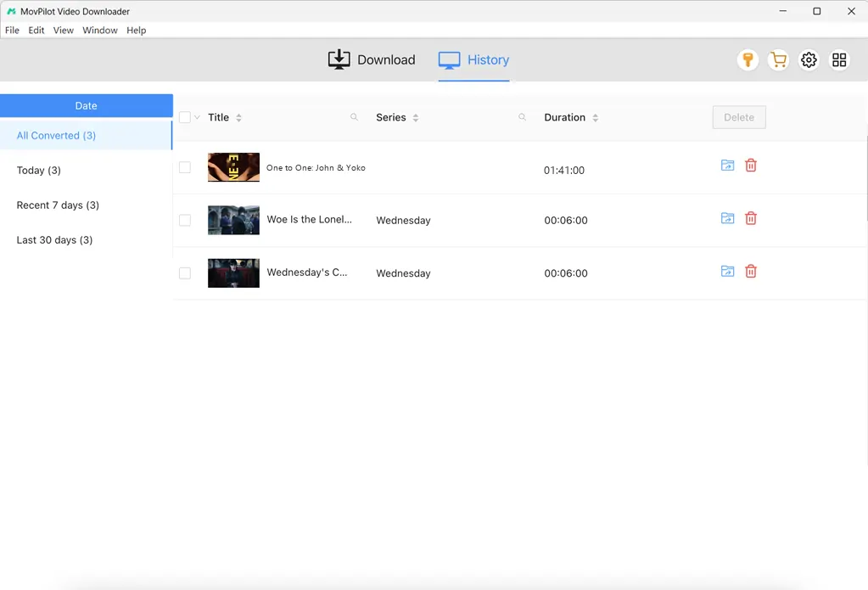Switch to the Download tab
Image resolution: width=868 pixels, height=590 pixels.
coord(372,59)
